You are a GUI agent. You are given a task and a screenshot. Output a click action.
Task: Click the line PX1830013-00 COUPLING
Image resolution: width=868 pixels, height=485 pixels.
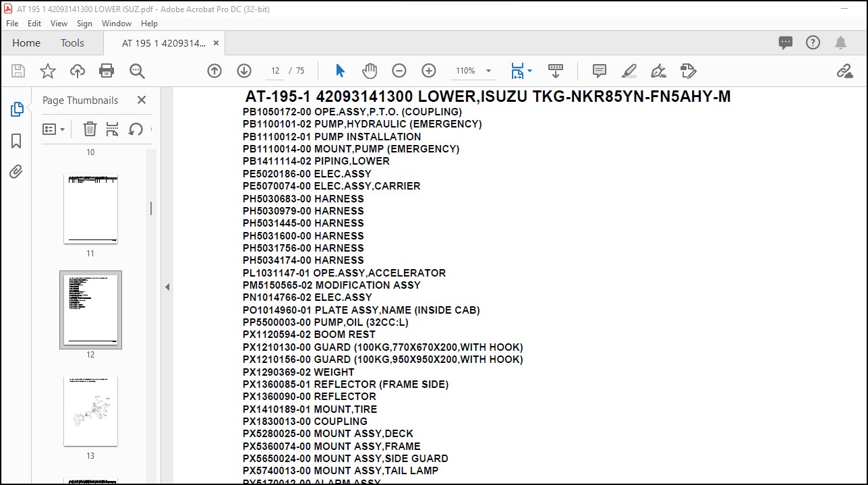click(x=305, y=422)
